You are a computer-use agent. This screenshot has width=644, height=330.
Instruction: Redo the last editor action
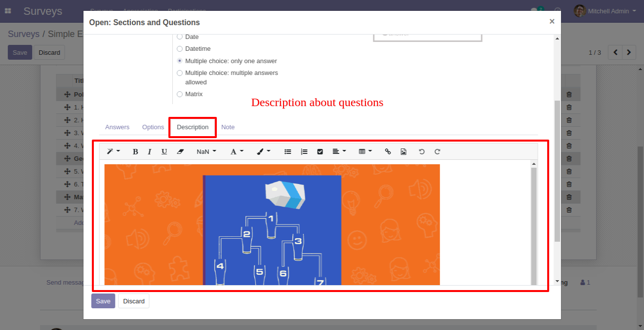438,151
